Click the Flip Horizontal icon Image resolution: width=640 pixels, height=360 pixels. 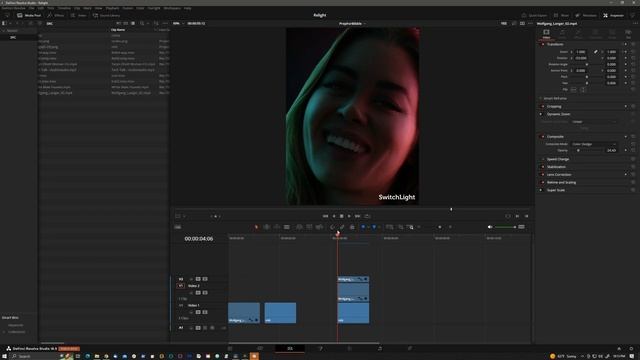pyautogui.click(x=573, y=89)
